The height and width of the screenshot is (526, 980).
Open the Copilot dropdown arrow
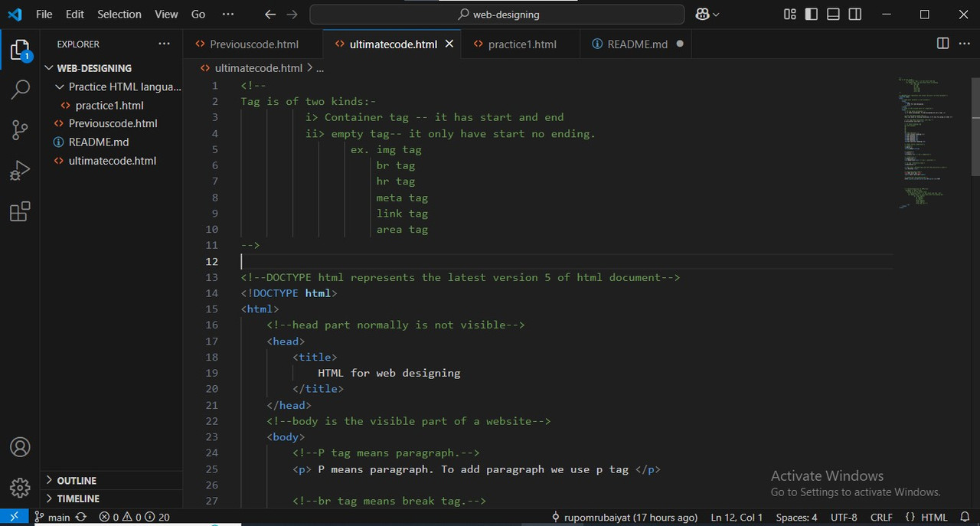click(717, 14)
